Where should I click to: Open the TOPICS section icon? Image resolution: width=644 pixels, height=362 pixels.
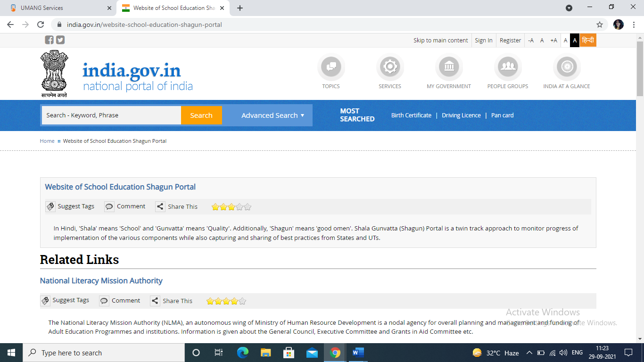[331, 67]
